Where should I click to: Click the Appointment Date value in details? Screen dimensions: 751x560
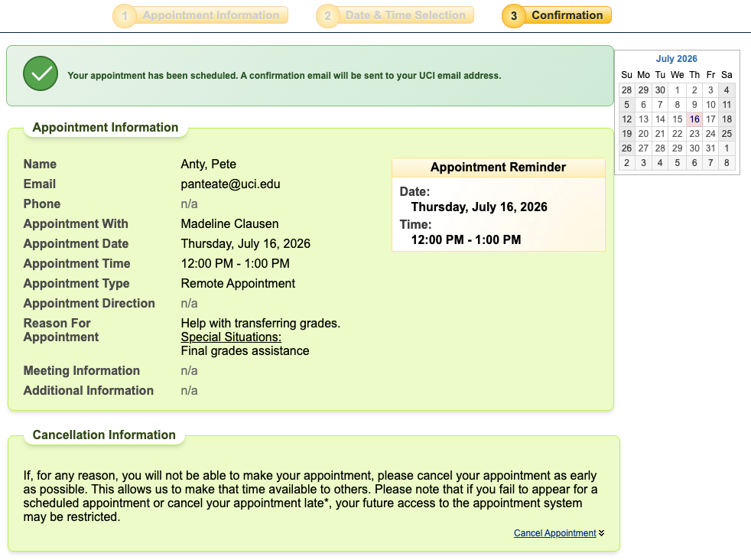tap(245, 244)
